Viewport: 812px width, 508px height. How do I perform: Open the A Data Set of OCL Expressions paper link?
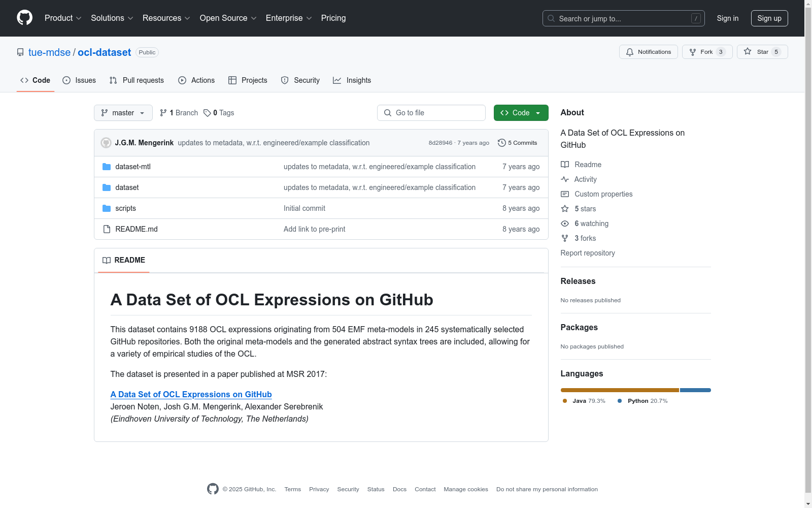(x=191, y=394)
